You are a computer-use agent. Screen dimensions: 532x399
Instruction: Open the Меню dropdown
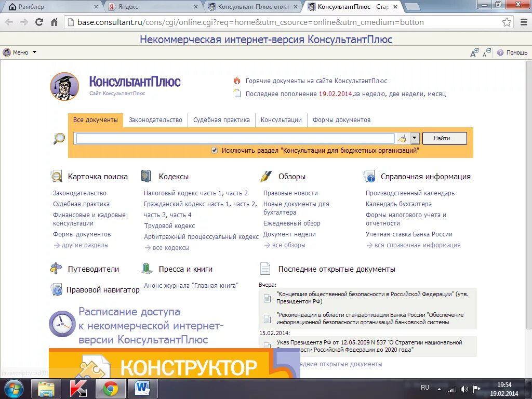click(20, 52)
